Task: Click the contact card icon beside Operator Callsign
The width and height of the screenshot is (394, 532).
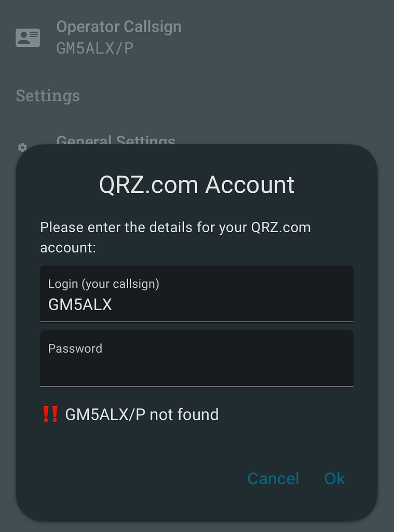Action: tap(28, 37)
